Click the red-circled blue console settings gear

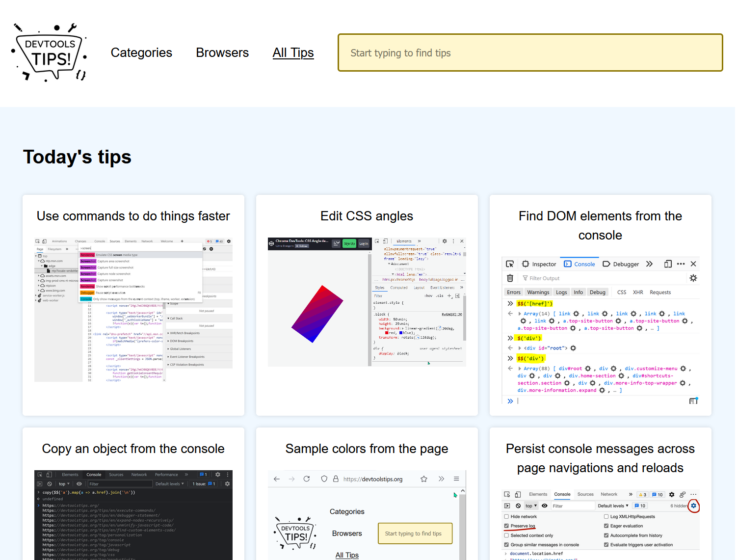pos(693,506)
